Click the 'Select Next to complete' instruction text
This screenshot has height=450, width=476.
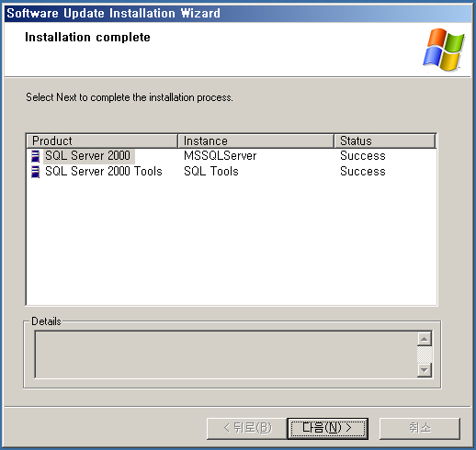(130, 97)
